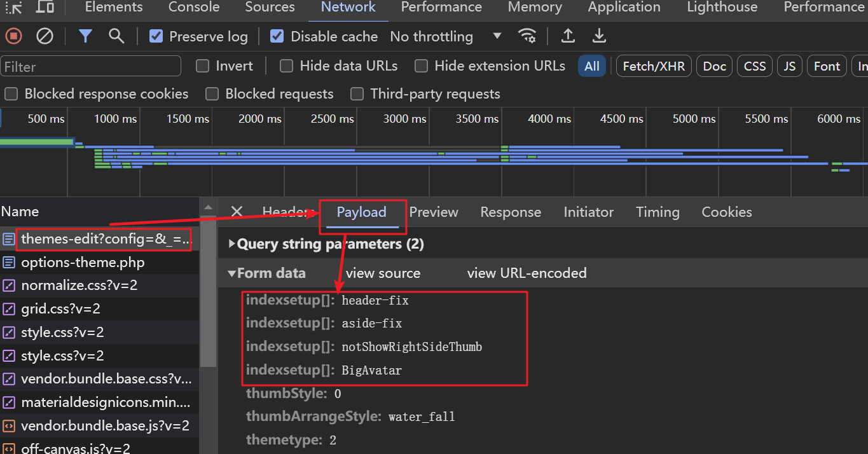Image resolution: width=868 pixels, height=454 pixels.
Task: Click the Name column header
Action: 99,212
